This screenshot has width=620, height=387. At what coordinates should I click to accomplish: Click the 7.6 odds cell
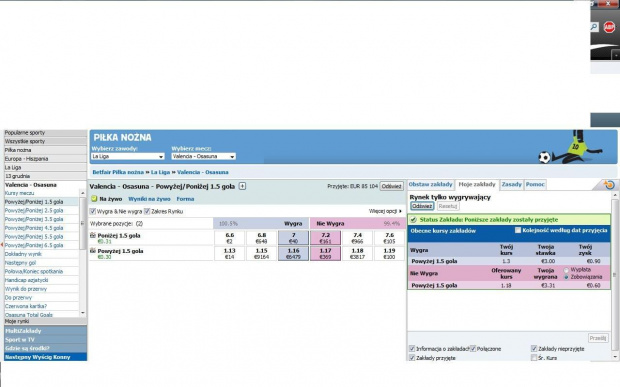pos(389,238)
